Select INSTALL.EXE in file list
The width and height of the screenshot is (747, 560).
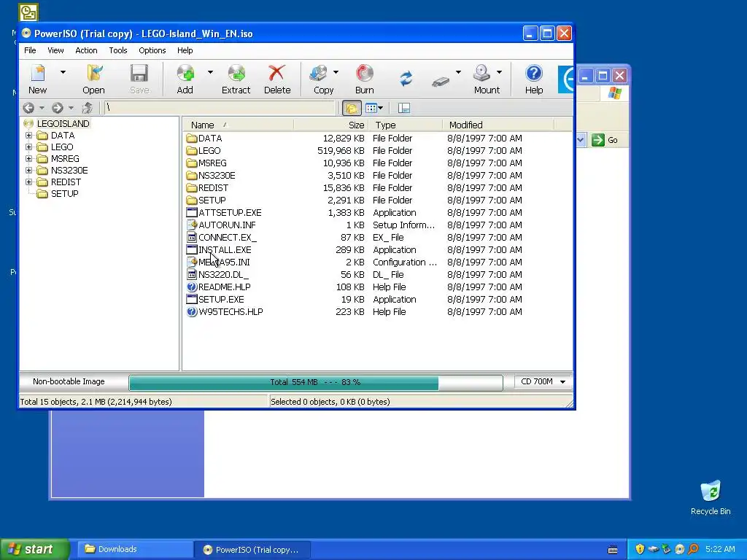pos(225,250)
